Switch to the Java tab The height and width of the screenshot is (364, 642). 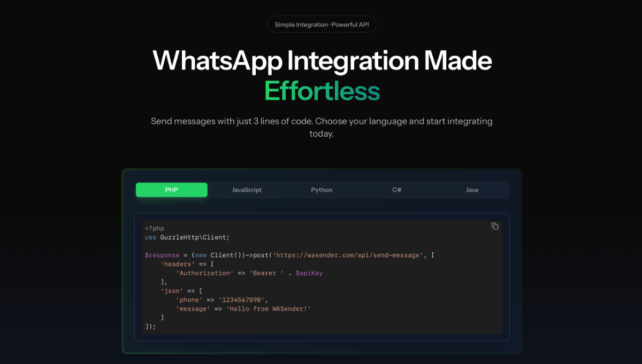pyautogui.click(x=472, y=190)
